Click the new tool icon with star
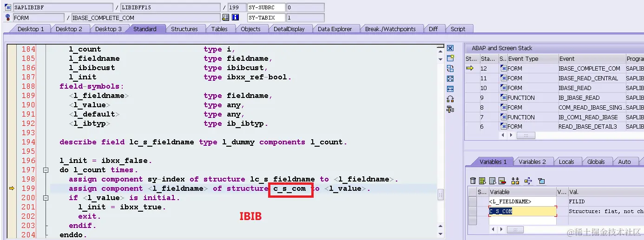The width and height of the screenshot is (644, 240). pyautogui.click(x=450, y=58)
